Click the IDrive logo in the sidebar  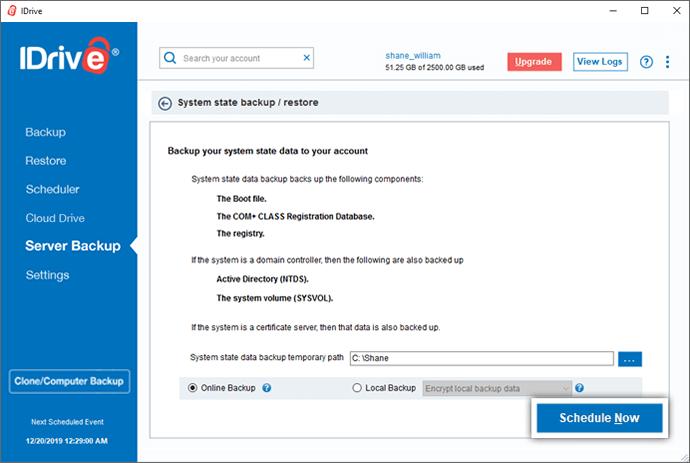click(69, 56)
